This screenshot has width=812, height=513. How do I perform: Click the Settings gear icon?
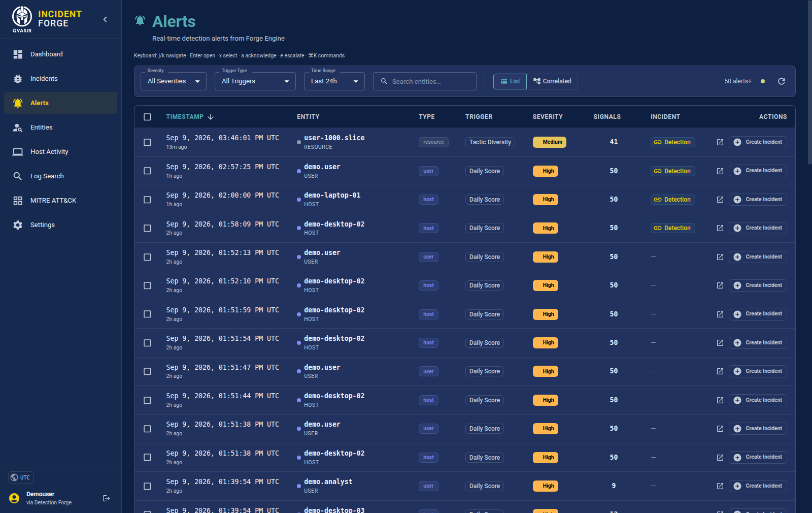pos(18,225)
